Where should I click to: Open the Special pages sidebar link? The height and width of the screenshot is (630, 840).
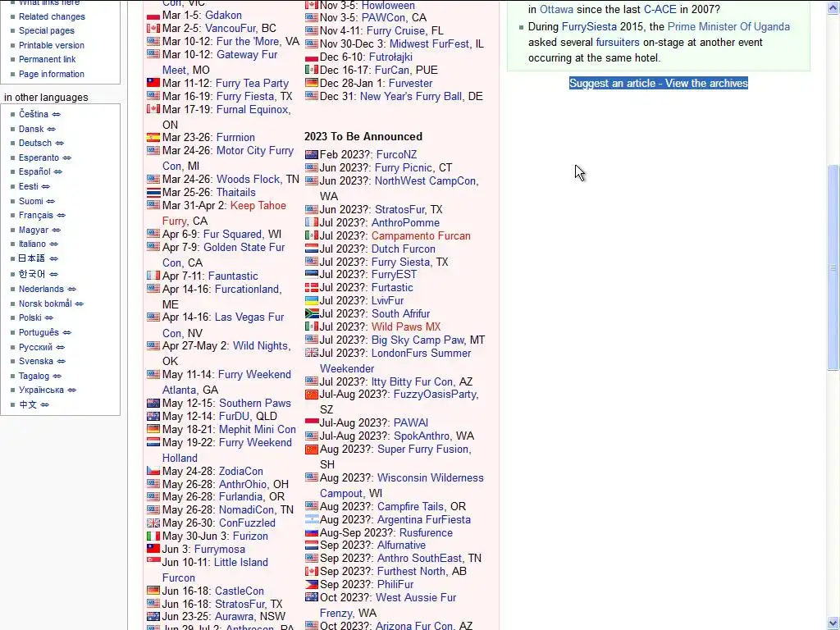coord(47,30)
